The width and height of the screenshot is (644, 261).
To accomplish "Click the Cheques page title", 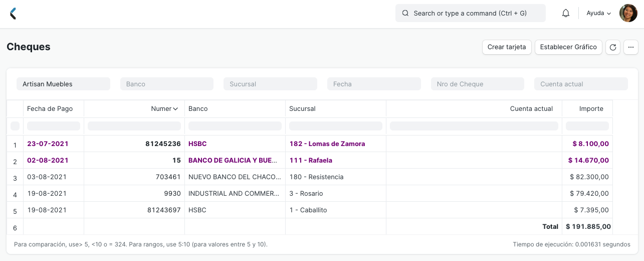I will [29, 47].
